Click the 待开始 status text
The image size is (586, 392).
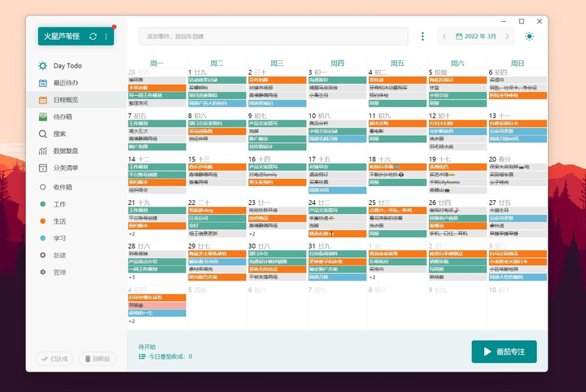point(146,346)
